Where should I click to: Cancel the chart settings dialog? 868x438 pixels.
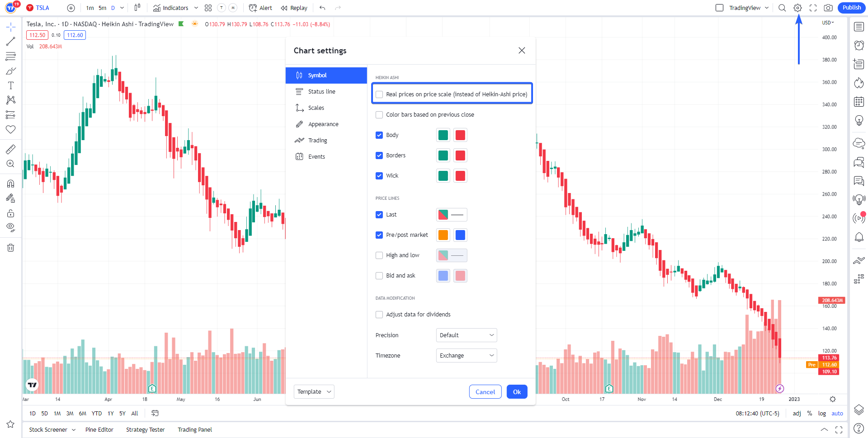(x=485, y=392)
